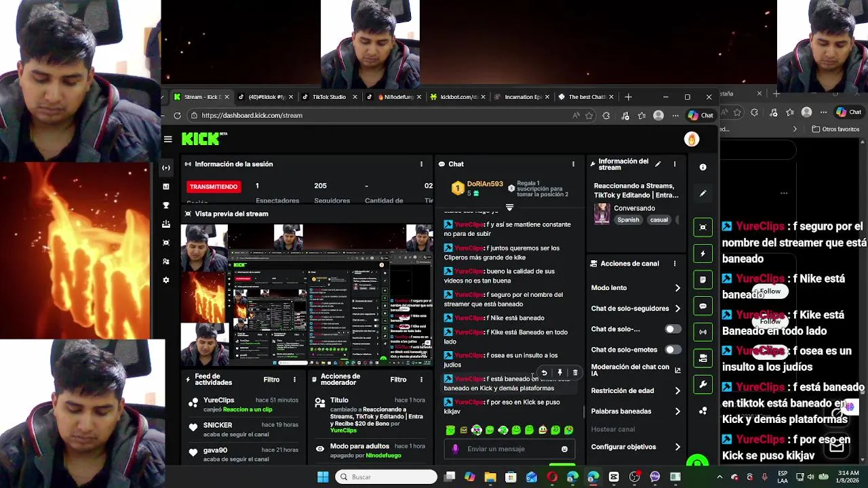Click the info icon in right widget bar
Viewport: 868px width, 488px height.
pos(703,167)
